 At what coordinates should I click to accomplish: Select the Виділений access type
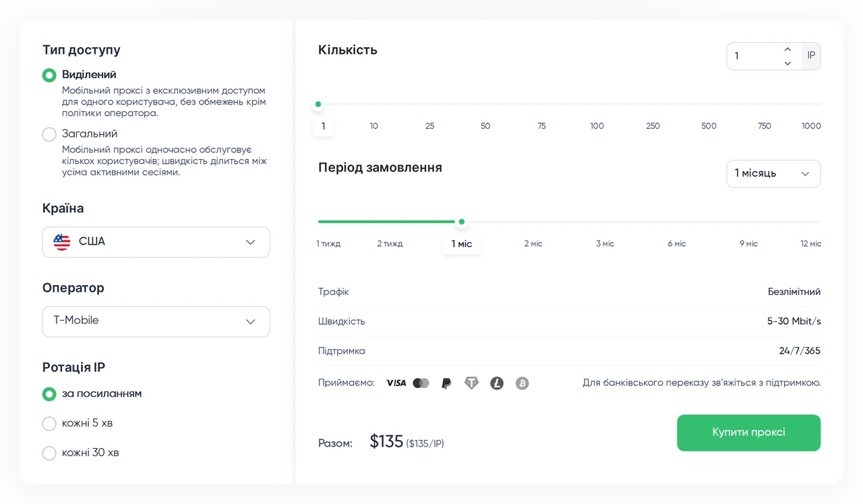[49, 75]
